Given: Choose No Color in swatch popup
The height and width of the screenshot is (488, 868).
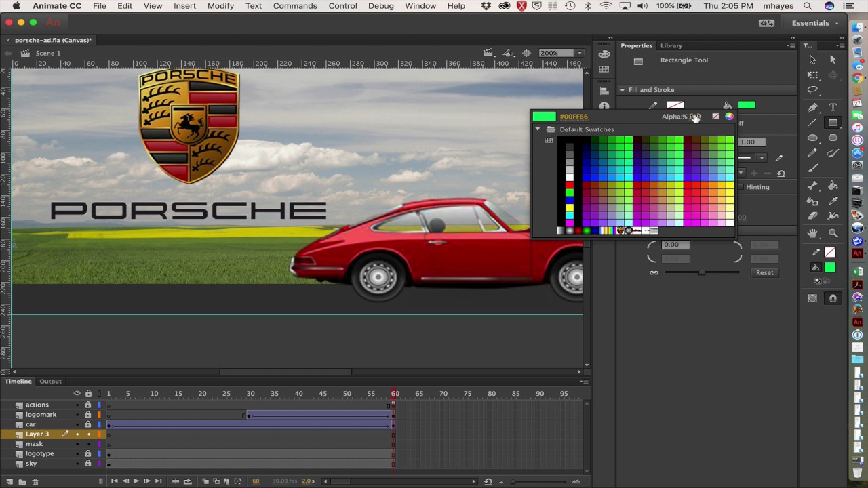Looking at the screenshot, I should pyautogui.click(x=715, y=117).
